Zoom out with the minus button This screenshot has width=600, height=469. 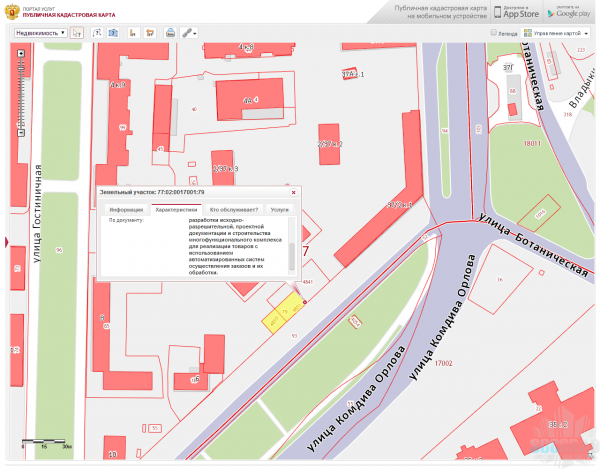[21, 134]
